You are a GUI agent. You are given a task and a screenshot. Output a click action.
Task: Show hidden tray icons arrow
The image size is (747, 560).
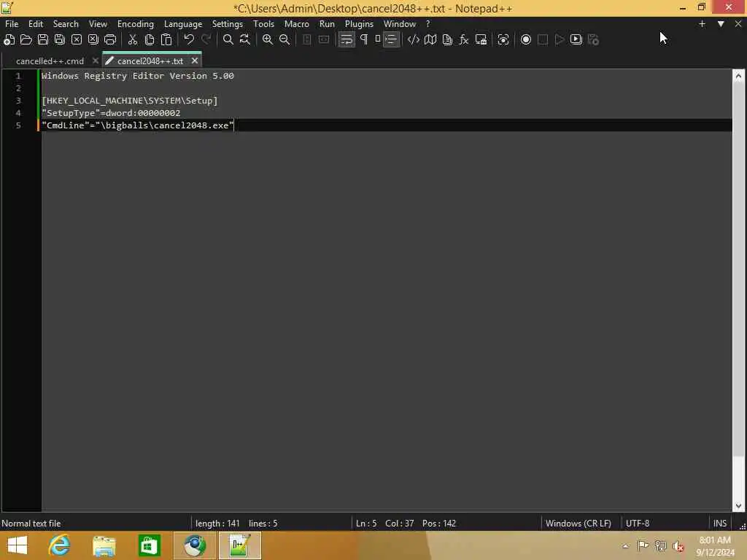tap(625, 546)
